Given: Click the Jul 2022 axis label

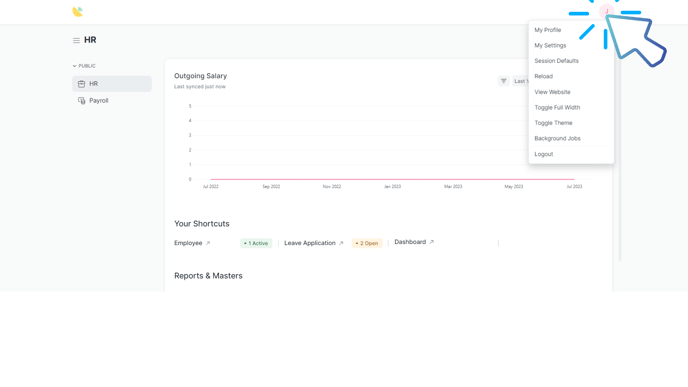Looking at the screenshot, I should click(x=211, y=186).
